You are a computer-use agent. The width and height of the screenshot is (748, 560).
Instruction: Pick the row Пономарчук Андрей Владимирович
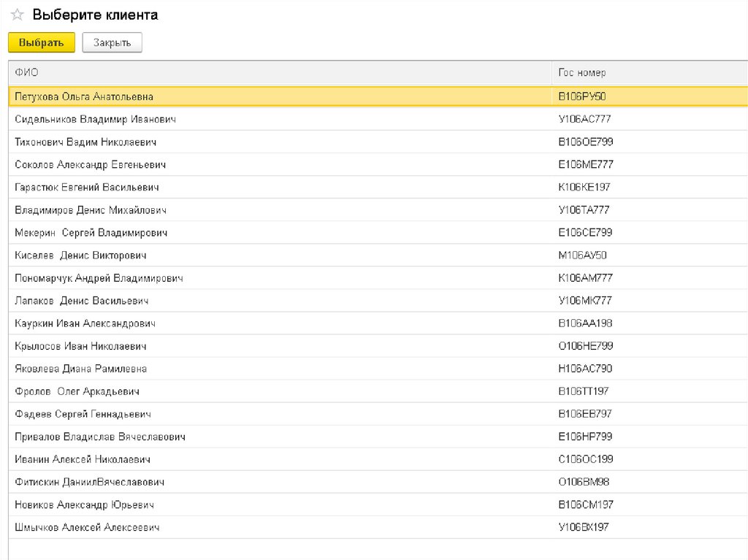99,278
